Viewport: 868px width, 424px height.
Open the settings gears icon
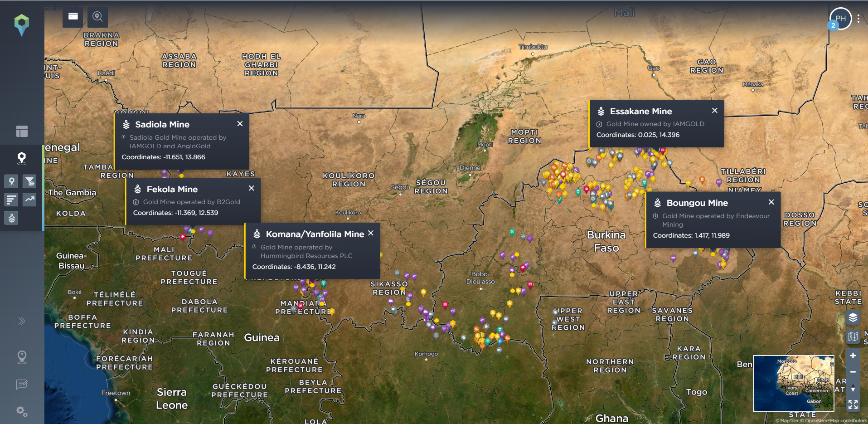[x=22, y=412]
